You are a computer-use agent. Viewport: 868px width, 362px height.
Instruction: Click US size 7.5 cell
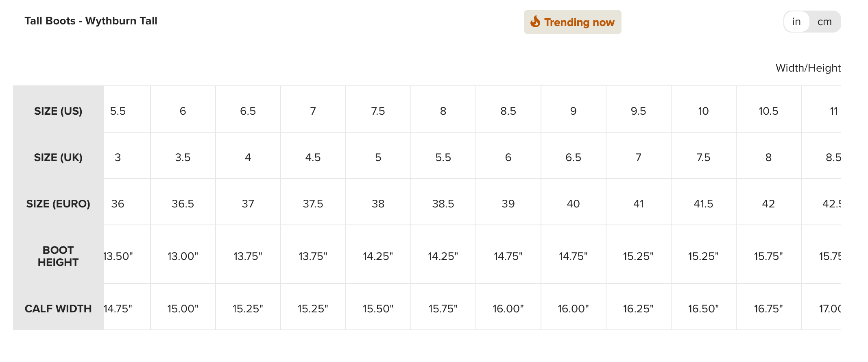click(378, 111)
